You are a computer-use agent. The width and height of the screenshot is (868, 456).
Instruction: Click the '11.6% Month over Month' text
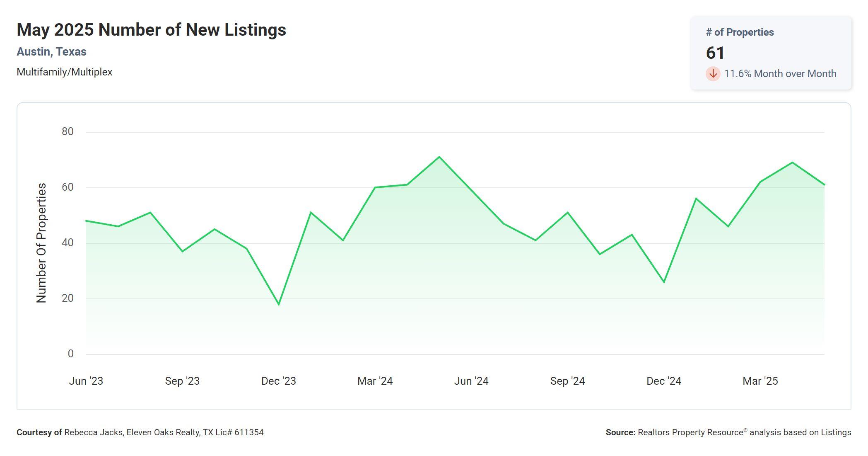pyautogui.click(x=780, y=74)
